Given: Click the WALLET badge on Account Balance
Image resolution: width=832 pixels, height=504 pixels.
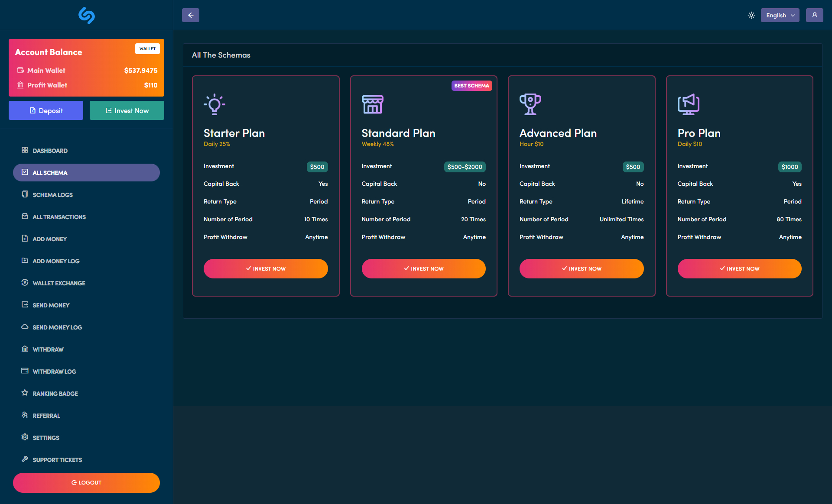Looking at the screenshot, I should 147,48.
